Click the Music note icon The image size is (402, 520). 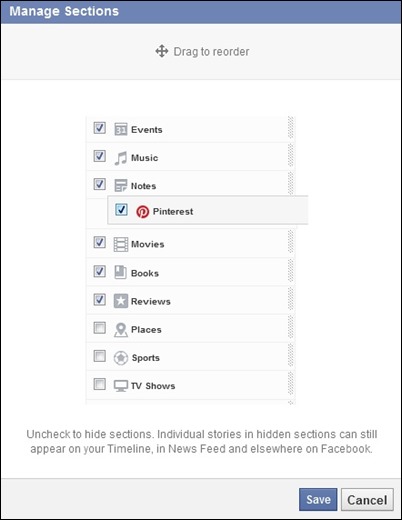[121, 158]
